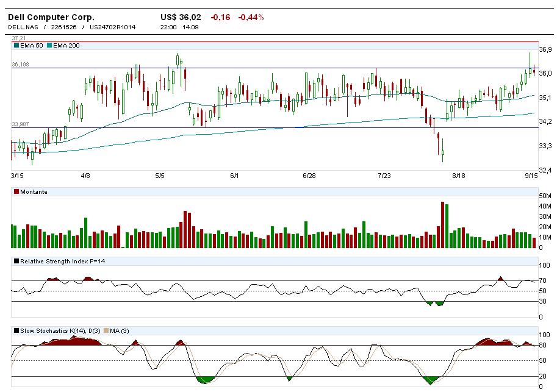
Task: Click the price change value -0,16
Action: (x=220, y=17)
